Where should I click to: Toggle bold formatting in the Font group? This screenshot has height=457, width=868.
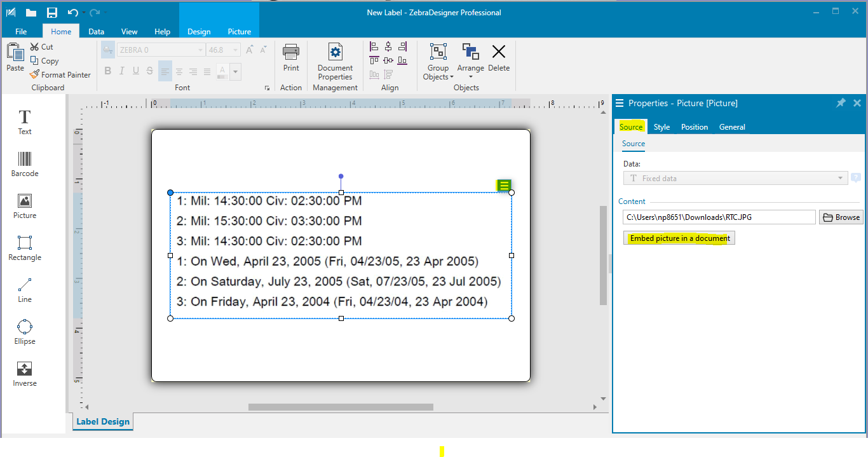[x=107, y=71]
